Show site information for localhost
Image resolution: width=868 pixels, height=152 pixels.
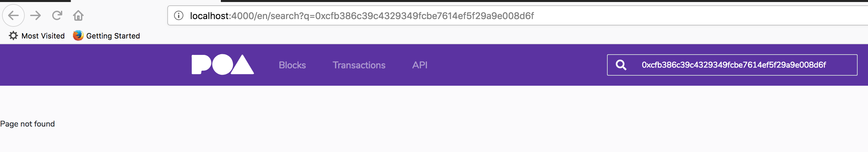point(178,15)
